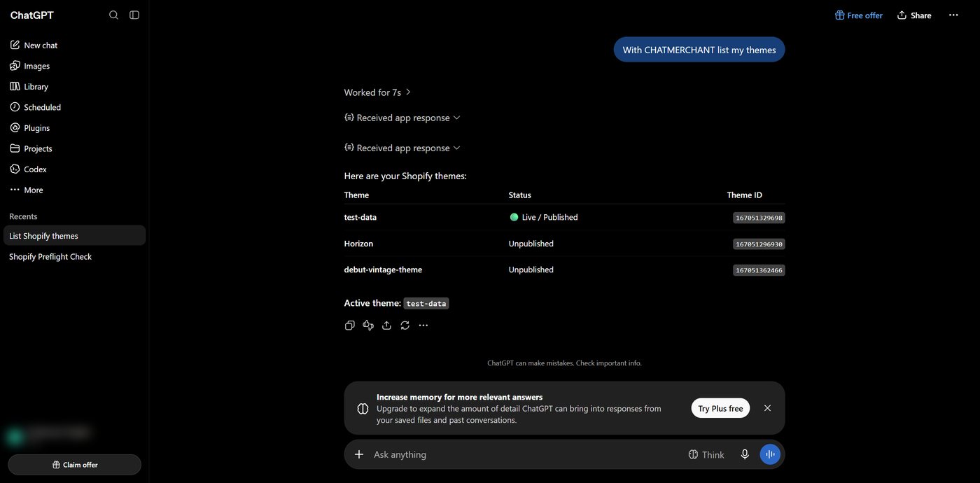Open the Scheduled section
This screenshot has width=980, height=483.
[73, 107]
